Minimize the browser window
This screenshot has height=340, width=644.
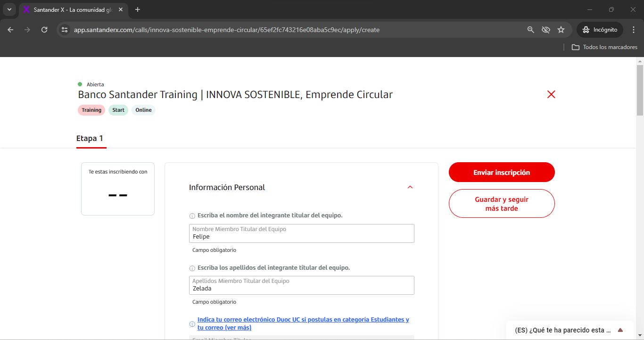[x=590, y=9]
